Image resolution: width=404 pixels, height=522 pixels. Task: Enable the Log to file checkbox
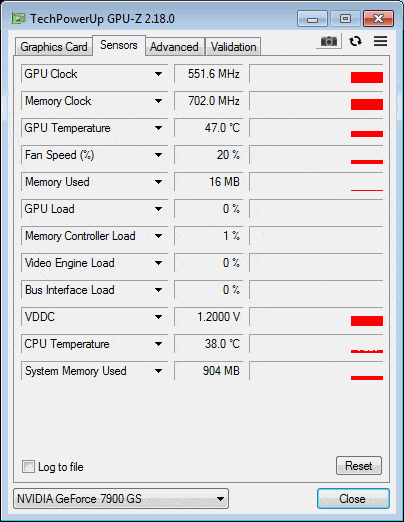(x=28, y=466)
